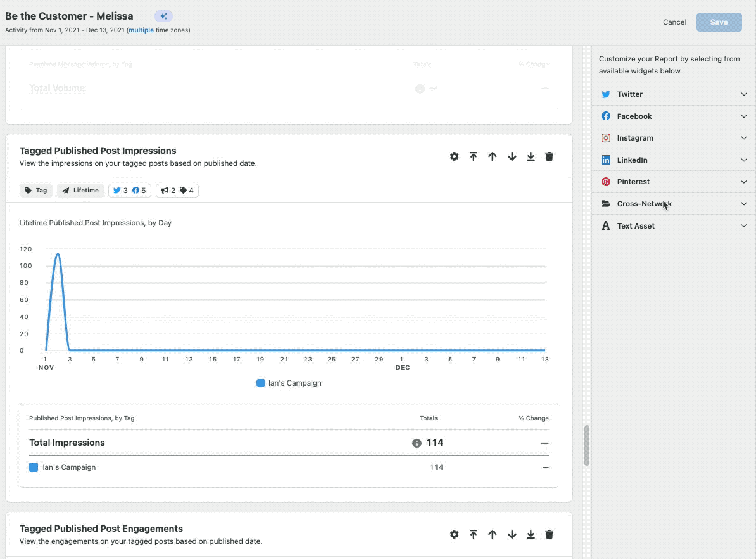Click the faded Total Volume label at top
Viewport: 756px width, 559px height.
coord(57,88)
